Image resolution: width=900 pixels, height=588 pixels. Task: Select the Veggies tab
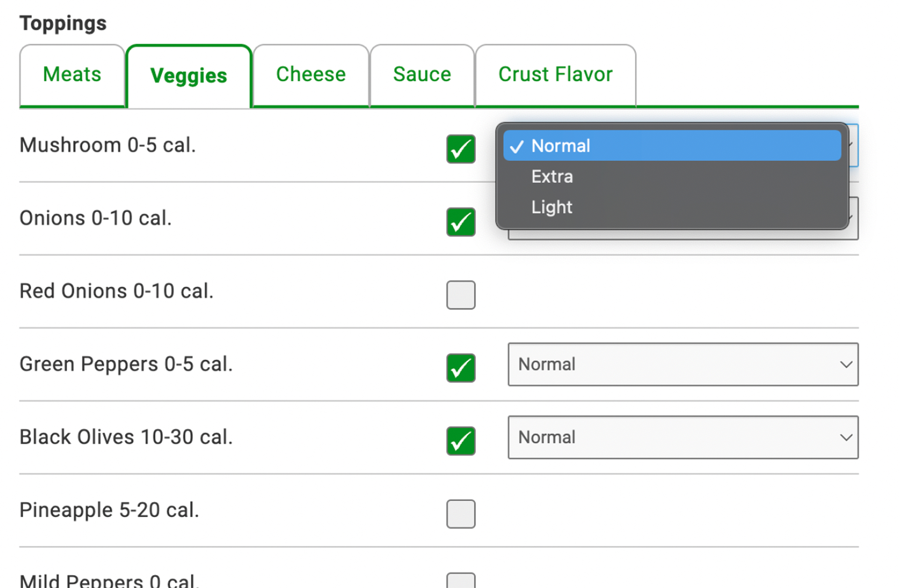pos(188,75)
